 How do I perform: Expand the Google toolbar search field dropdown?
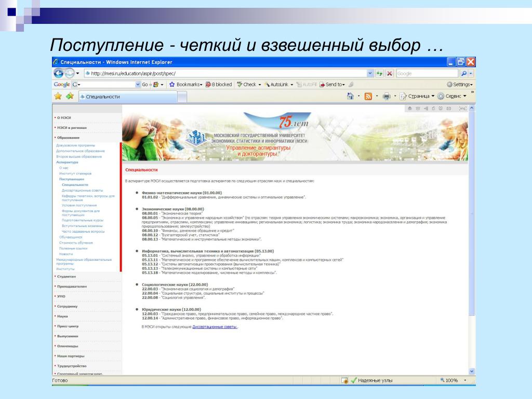138,85
